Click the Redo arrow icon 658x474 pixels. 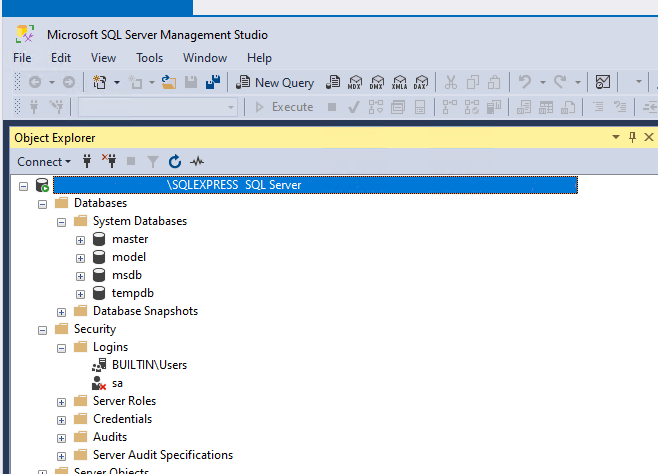point(560,82)
